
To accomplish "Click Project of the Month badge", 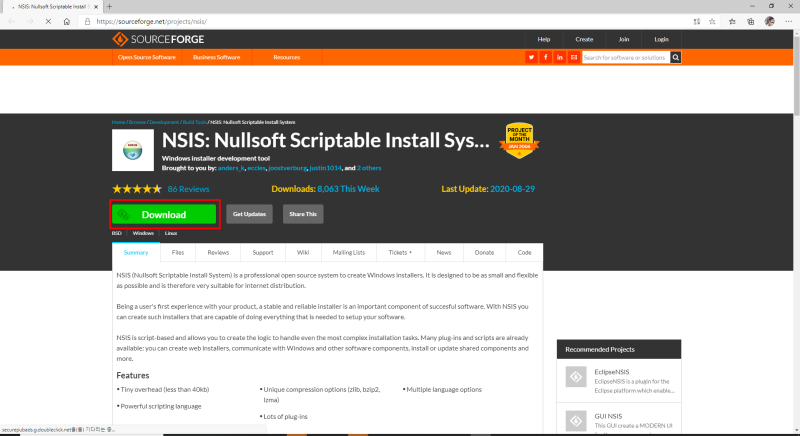I will (519, 140).
